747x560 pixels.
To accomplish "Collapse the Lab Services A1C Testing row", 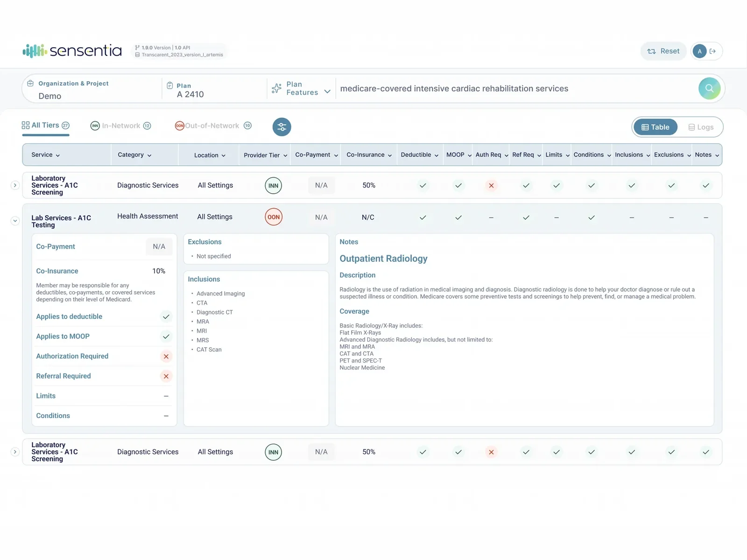I will pos(15,221).
